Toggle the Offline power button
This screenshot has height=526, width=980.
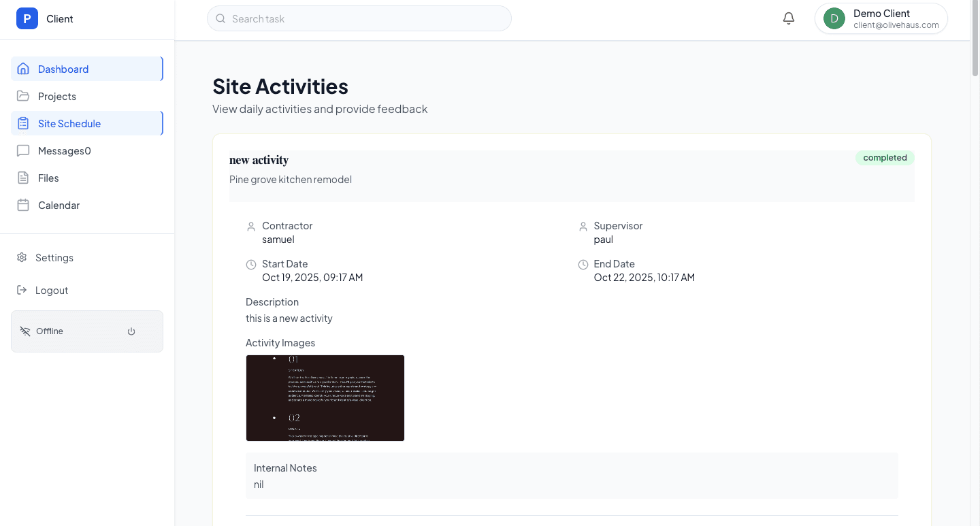point(131,331)
